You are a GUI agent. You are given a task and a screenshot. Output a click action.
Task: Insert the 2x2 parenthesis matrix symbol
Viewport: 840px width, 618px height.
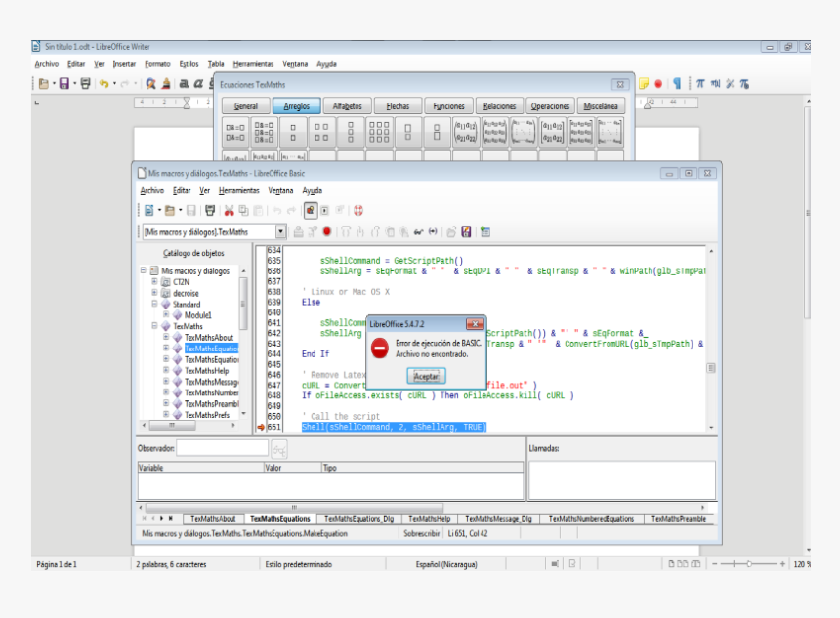[x=466, y=132]
